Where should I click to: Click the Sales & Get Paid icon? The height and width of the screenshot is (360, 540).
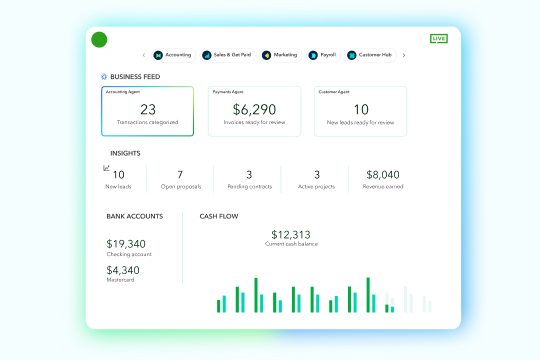tap(207, 55)
